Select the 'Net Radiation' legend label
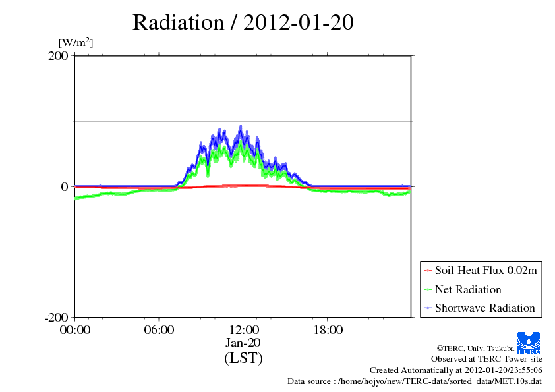 point(468,289)
